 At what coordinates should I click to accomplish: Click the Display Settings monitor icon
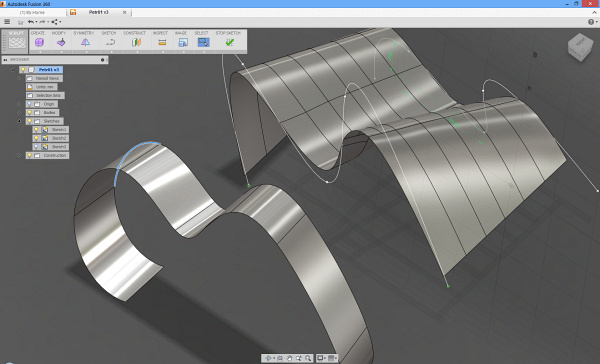(x=320, y=358)
